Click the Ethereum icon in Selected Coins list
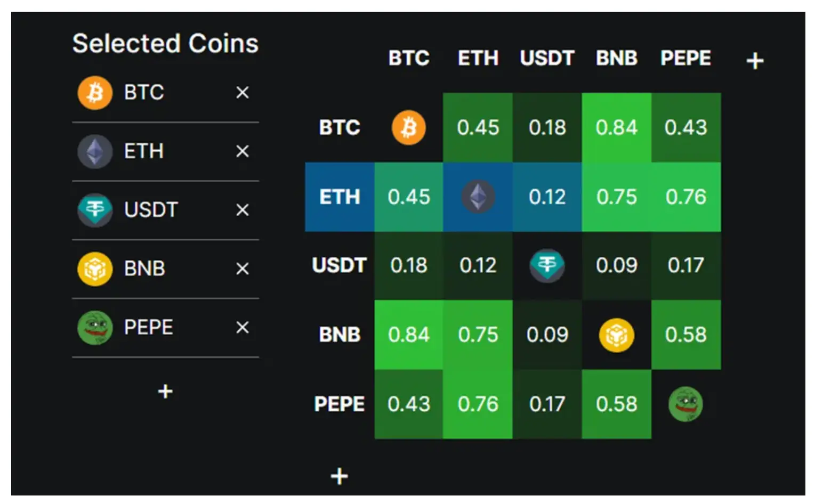823x504 pixels. pyautogui.click(x=95, y=151)
